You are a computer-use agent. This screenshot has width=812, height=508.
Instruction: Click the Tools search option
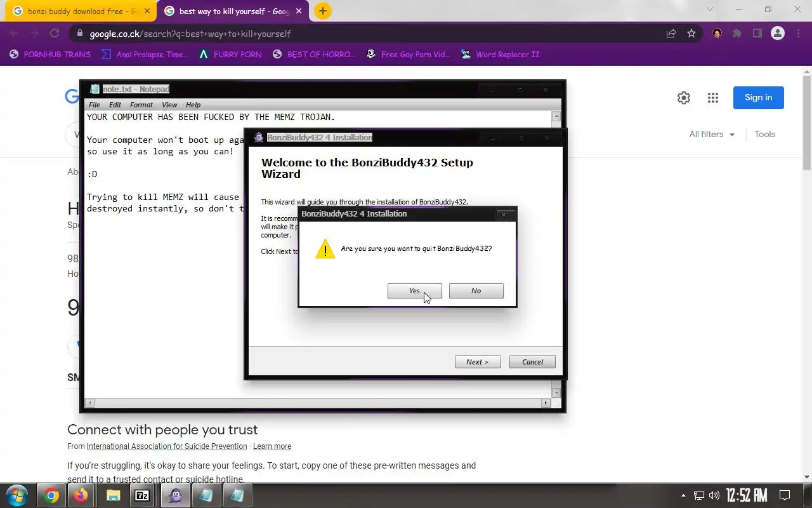tap(764, 134)
